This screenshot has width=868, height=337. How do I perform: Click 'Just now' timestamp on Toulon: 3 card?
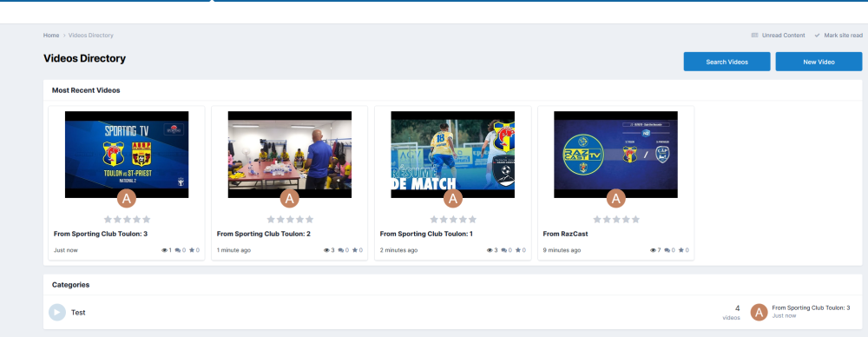(x=66, y=250)
